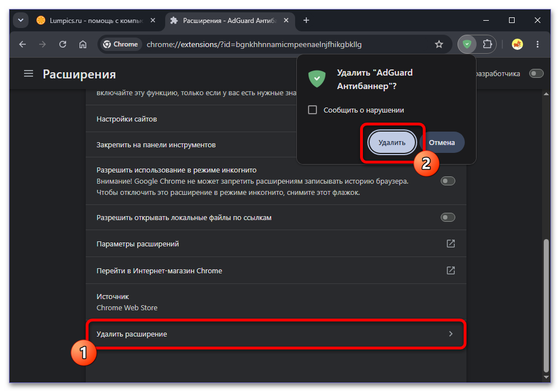Open the profile avatar menu
Screen dimensions: 560x392
[517, 44]
